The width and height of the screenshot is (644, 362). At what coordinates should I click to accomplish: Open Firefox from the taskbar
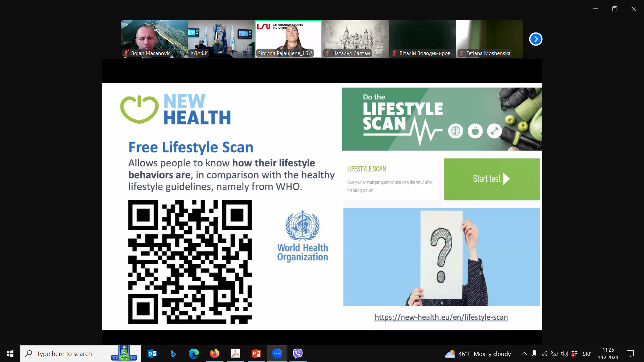215,354
